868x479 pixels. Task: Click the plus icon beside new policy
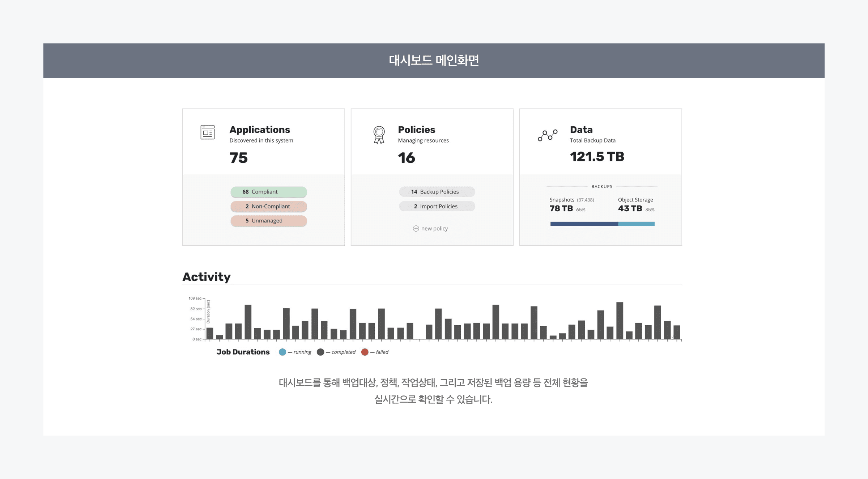point(416,229)
